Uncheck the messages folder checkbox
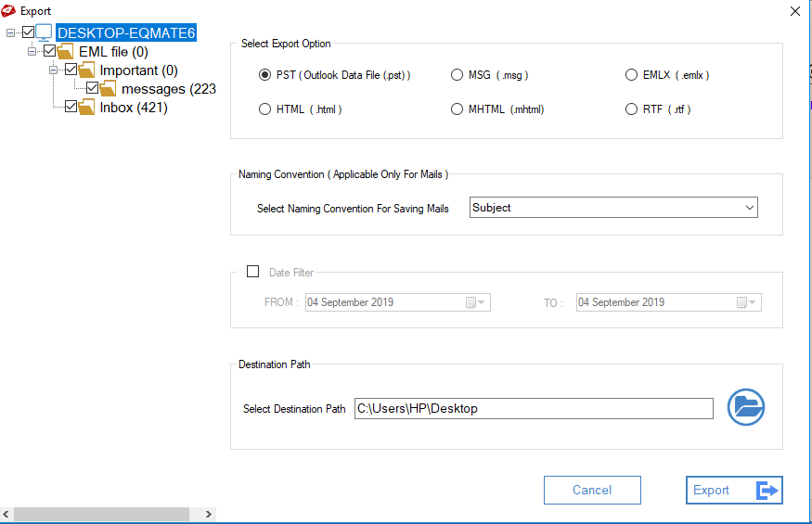Image resolution: width=812 pixels, height=524 pixels. 92,88
